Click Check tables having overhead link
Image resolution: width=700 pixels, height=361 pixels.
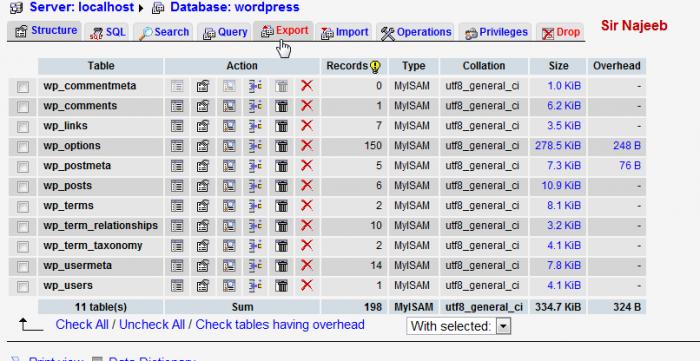pos(280,324)
